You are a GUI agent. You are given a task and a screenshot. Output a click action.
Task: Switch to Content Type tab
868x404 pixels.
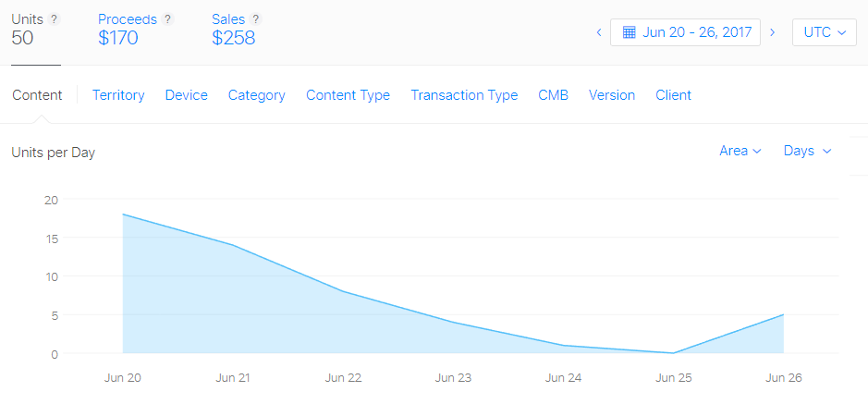348,95
